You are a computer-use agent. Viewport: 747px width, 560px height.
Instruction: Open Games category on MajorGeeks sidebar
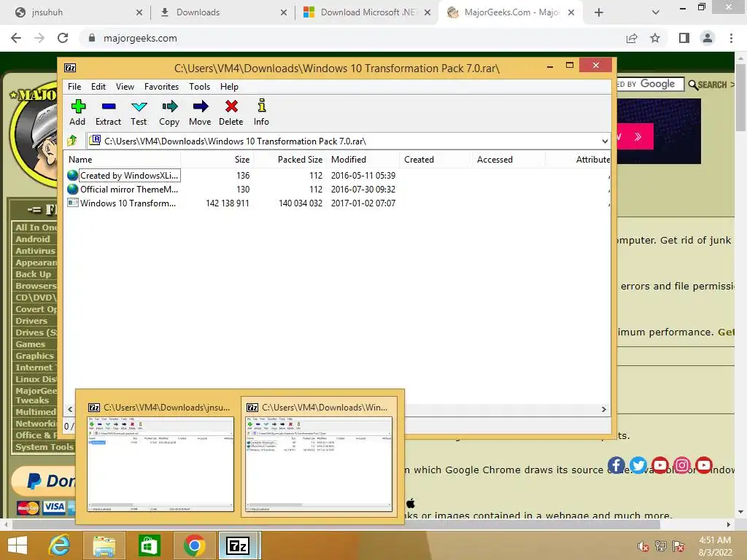(x=30, y=344)
